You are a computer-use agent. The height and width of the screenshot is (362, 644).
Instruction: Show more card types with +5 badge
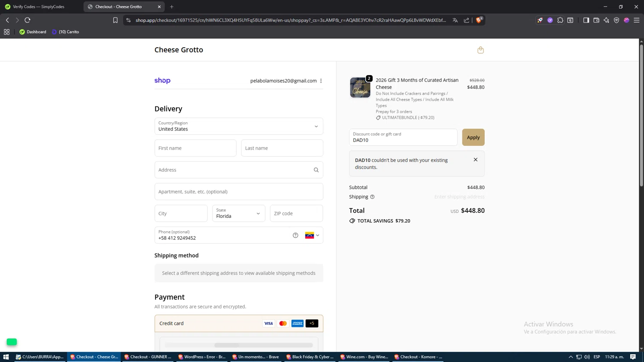tap(312, 323)
